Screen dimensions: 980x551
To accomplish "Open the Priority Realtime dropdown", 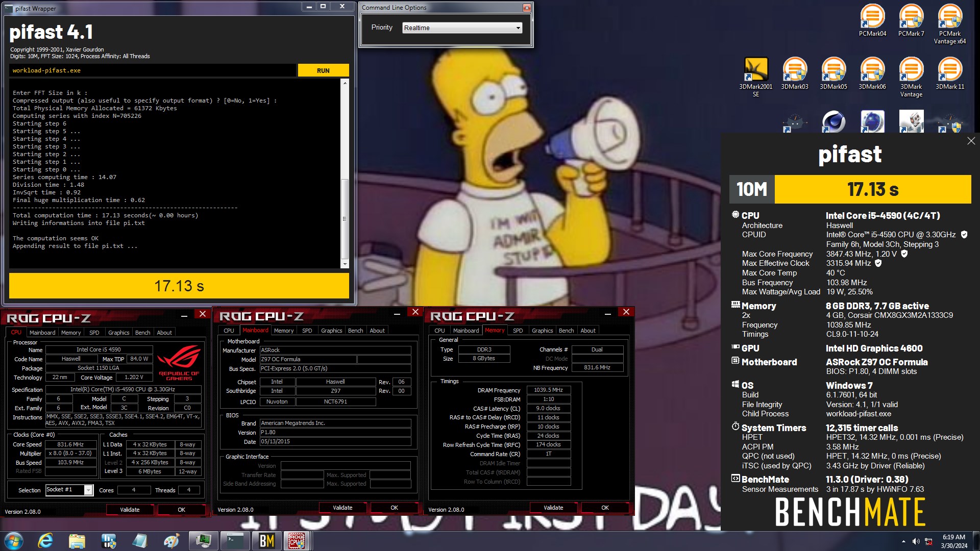I will (x=462, y=28).
